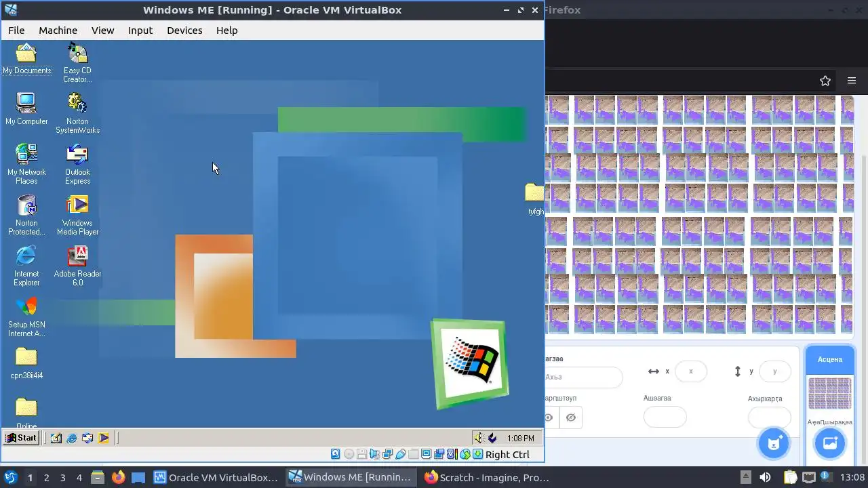Click the sprite name field Ахьӡ

[584, 377]
